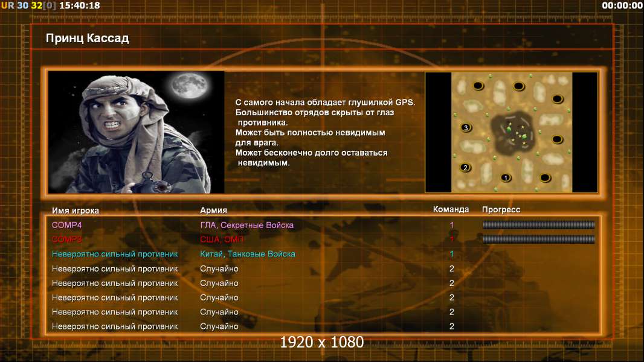Select the cyan opponent name beside Китай, Танковые Войска

click(115, 254)
